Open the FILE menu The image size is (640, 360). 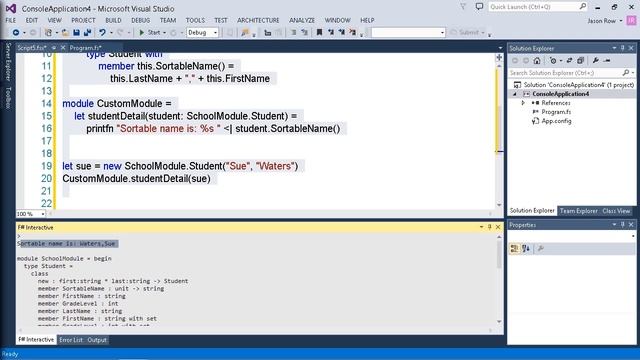tap(11, 20)
